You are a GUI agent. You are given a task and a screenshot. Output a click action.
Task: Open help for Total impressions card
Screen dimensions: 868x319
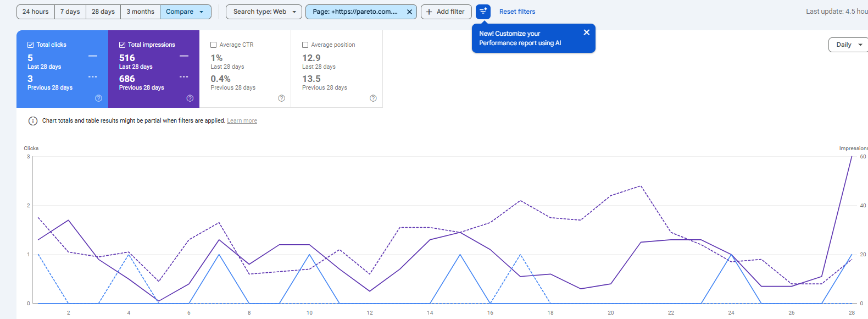click(190, 98)
